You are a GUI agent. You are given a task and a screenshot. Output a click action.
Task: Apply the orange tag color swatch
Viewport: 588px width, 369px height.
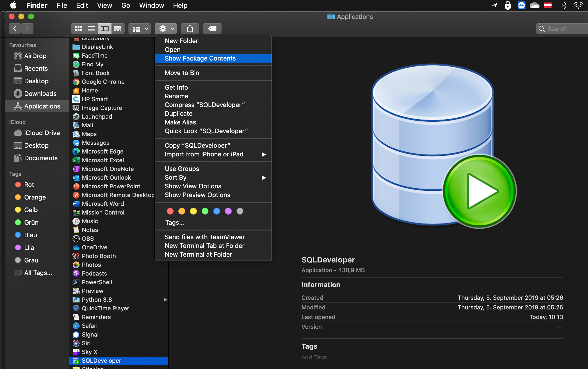point(182,211)
